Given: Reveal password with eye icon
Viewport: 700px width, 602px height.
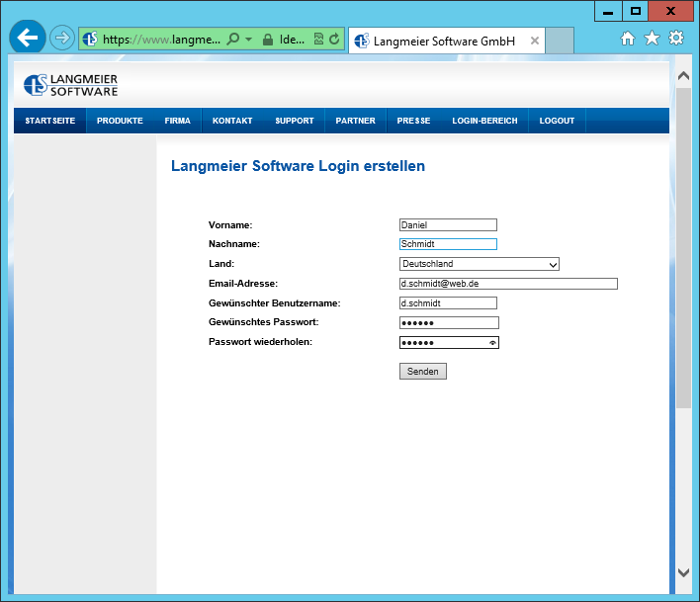Looking at the screenshot, I should pyautogui.click(x=492, y=343).
